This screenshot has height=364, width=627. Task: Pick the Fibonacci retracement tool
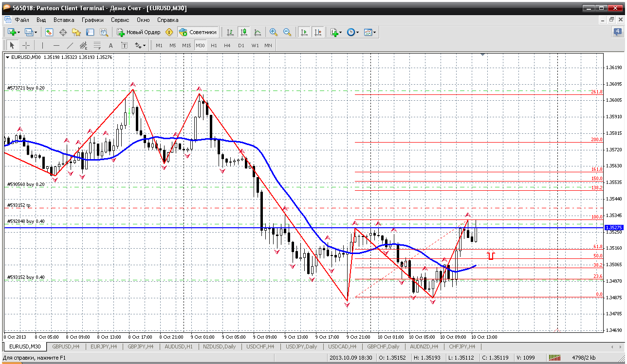pyautogui.click(x=97, y=45)
